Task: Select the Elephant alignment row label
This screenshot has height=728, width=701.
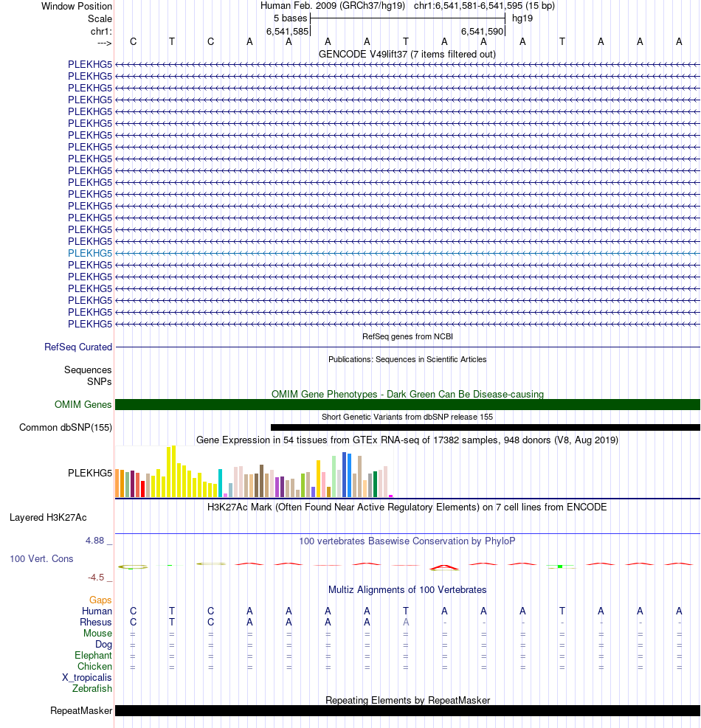Action: (x=94, y=656)
